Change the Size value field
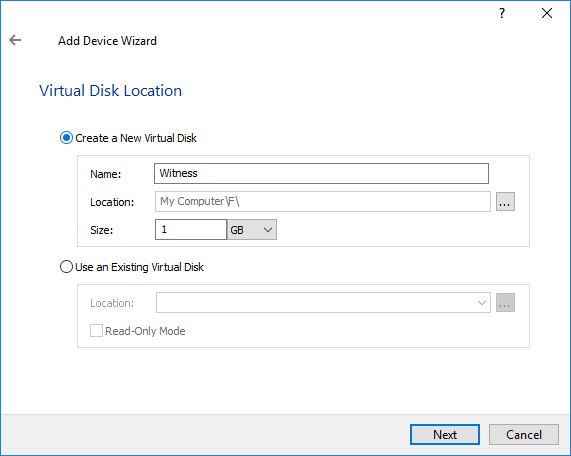This screenshot has height=456, width=571. tap(191, 229)
